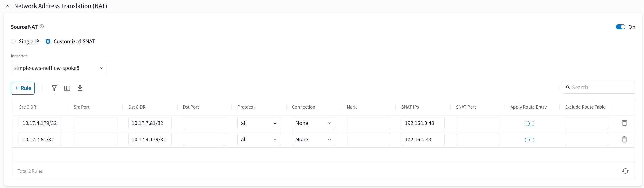Enable Apply Route Entry for first rule
The height and width of the screenshot is (188, 644).
tap(529, 124)
